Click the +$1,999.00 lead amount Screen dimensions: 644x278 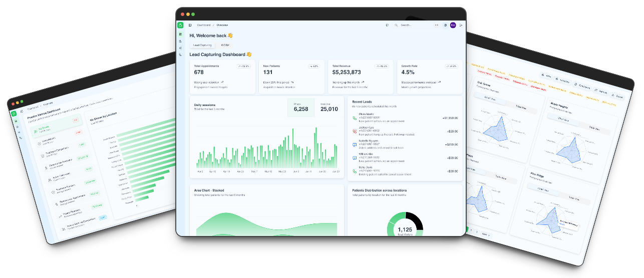[450, 118]
